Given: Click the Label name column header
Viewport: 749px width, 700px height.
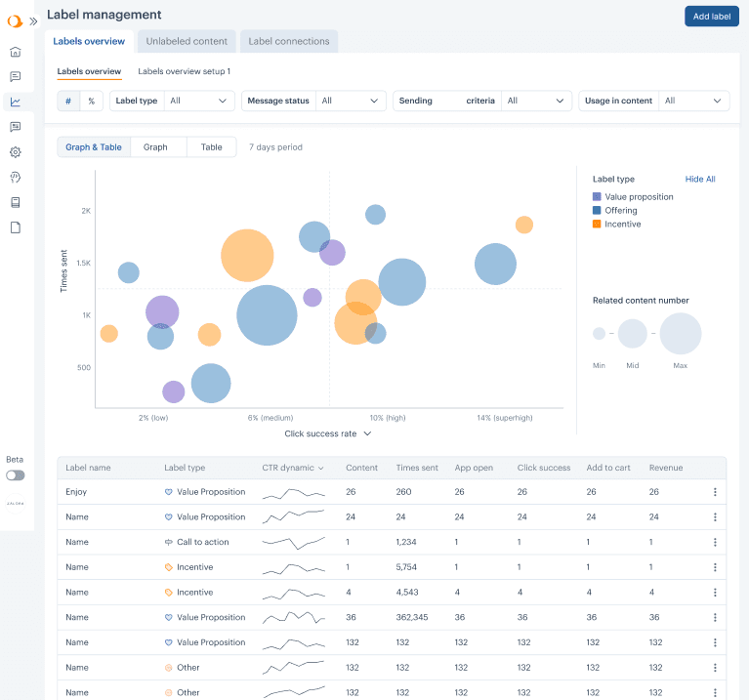Looking at the screenshot, I should (88, 468).
